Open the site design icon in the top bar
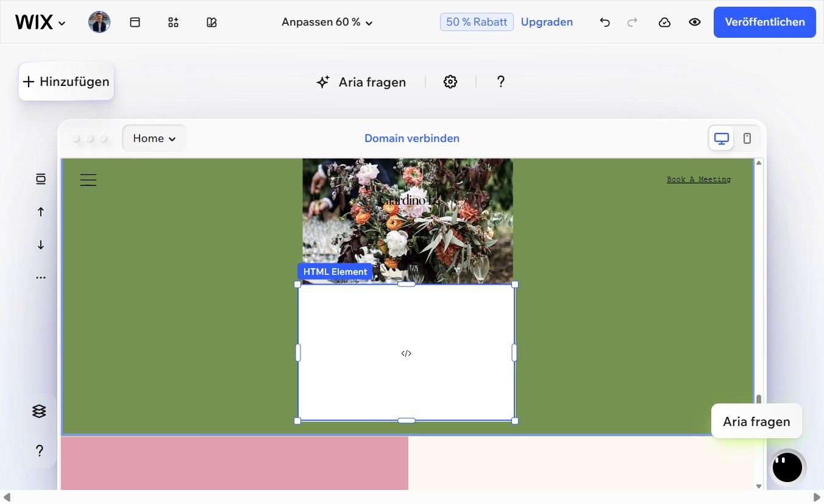824x504 pixels. (x=211, y=23)
